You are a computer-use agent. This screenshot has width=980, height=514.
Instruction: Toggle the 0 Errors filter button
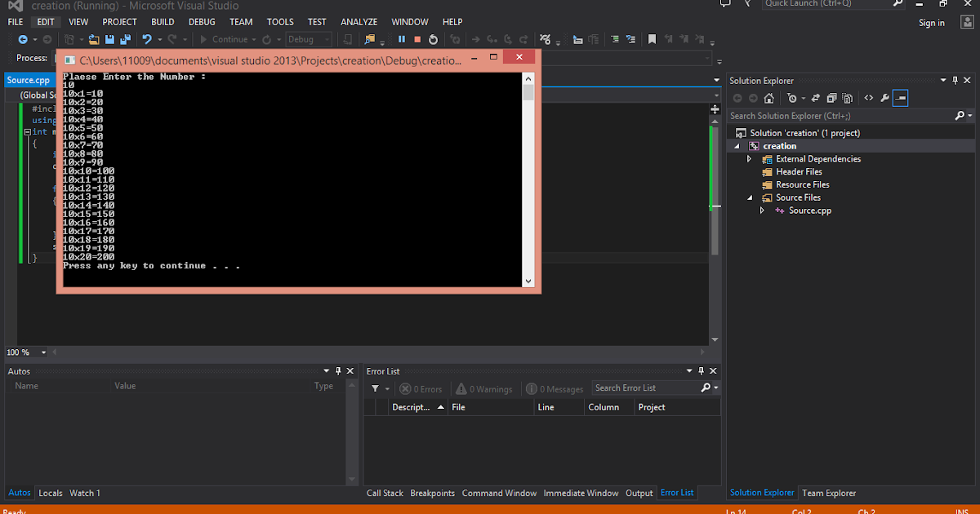420,389
